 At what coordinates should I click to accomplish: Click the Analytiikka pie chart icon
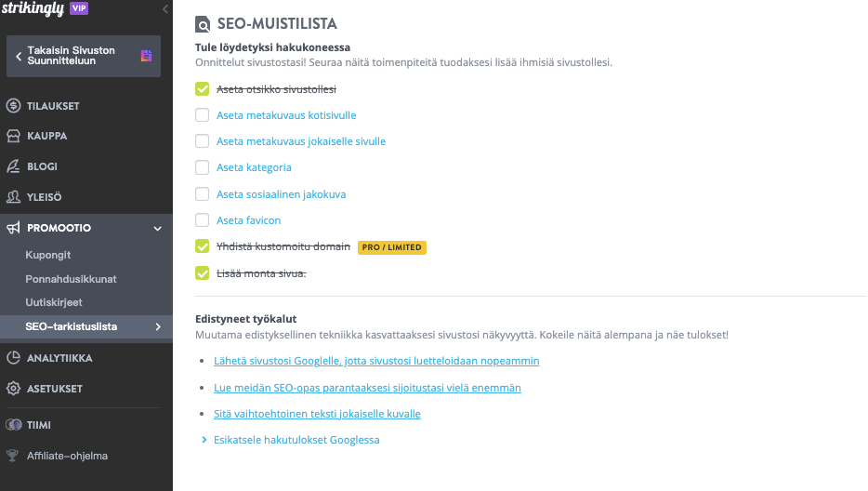(x=13, y=358)
